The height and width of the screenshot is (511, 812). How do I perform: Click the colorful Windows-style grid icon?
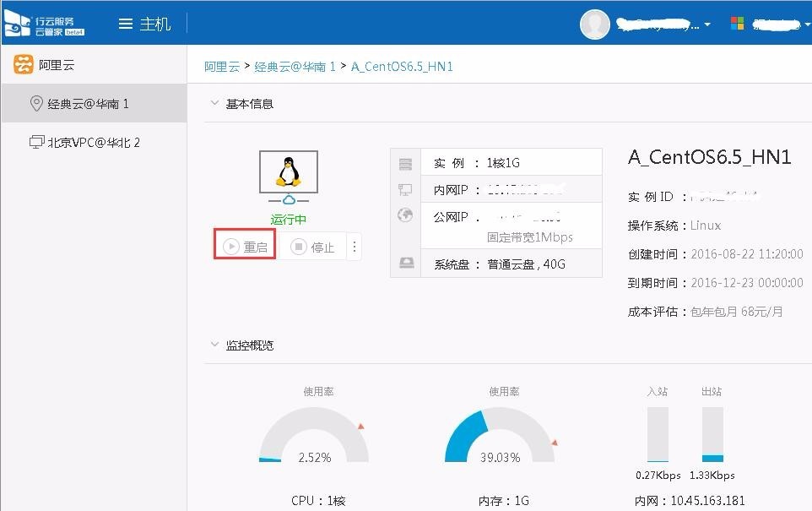pyautogui.click(x=737, y=24)
